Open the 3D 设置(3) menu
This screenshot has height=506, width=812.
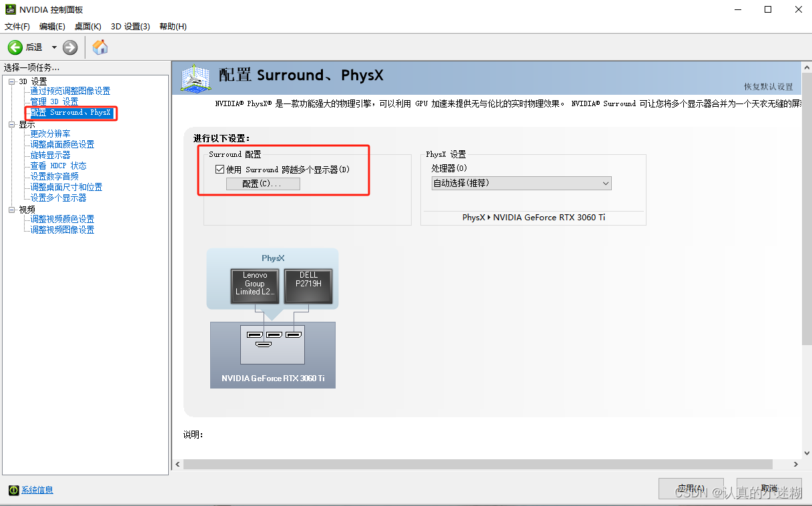click(x=130, y=27)
